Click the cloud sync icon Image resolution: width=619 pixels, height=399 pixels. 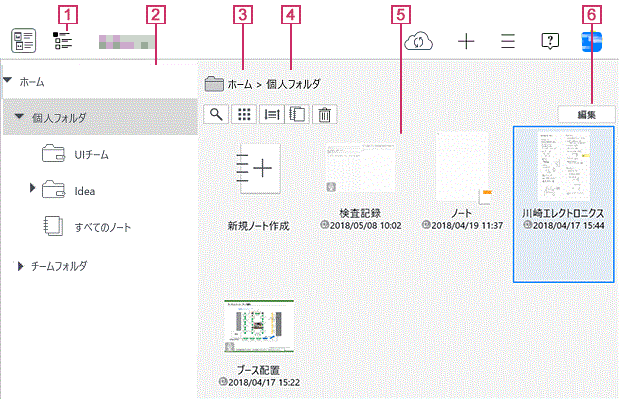click(x=418, y=41)
